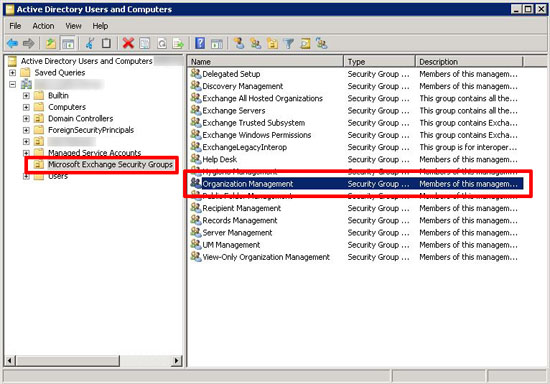Sort the list by Name column header
The height and width of the screenshot is (384, 550).
point(266,62)
